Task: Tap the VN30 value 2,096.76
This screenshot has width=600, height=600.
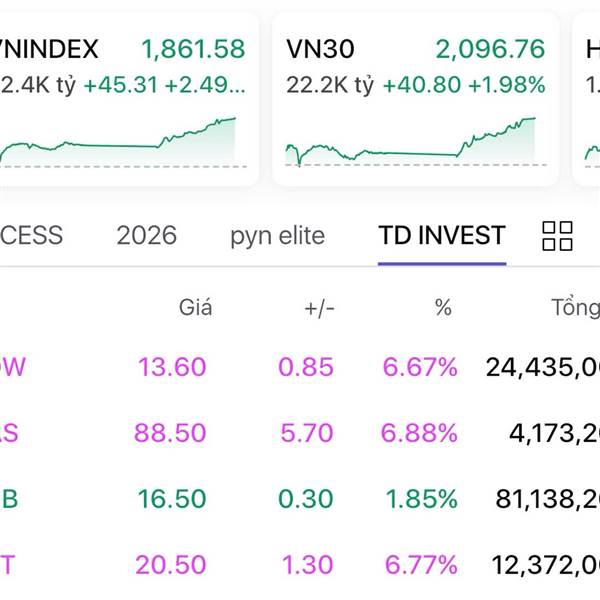Action: pyautogui.click(x=490, y=49)
